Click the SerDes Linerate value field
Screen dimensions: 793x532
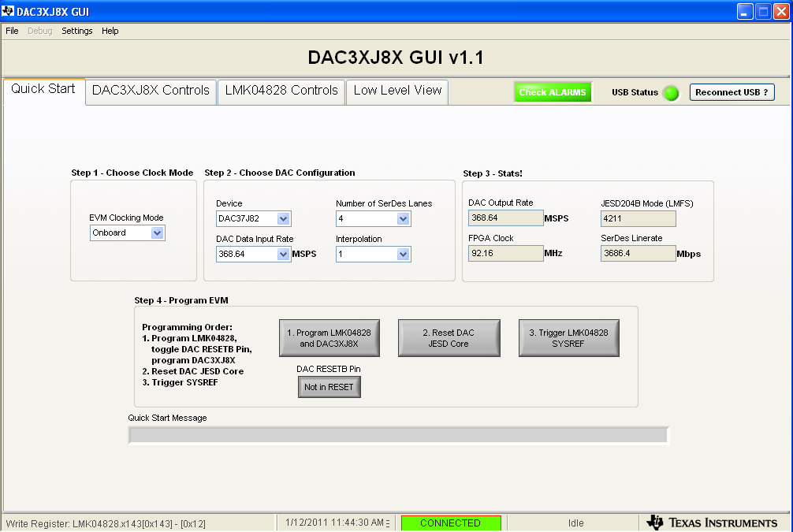point(638,253)
